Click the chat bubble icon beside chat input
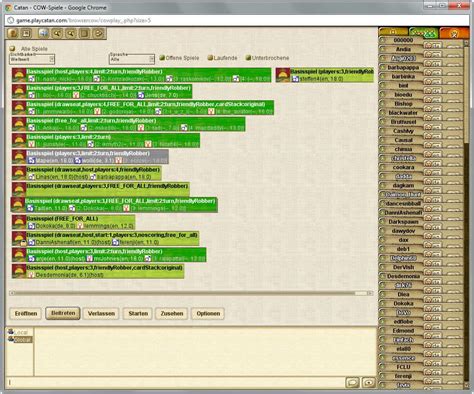This screenshot has height=394, width=474. pos(353,383)
